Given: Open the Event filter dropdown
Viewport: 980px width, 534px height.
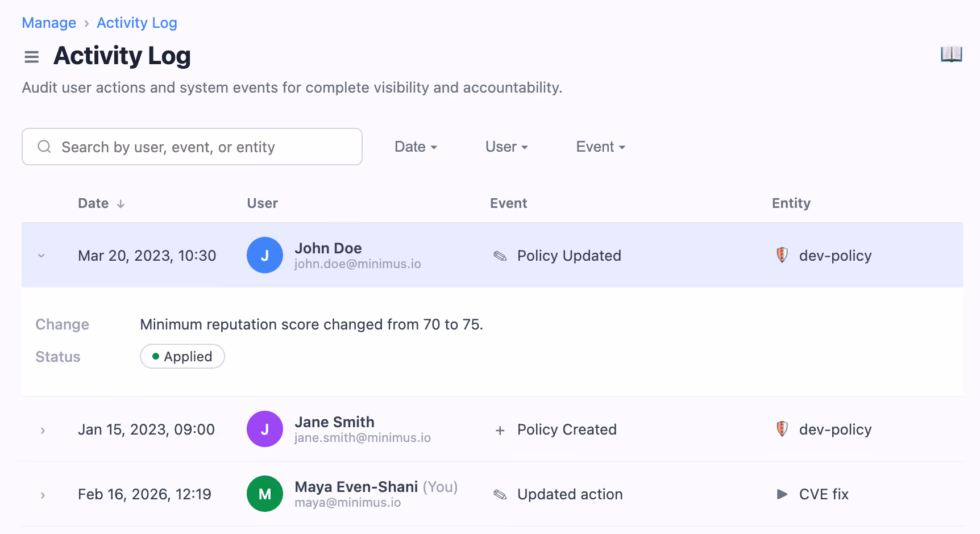Looking at the screenshot, I should pyautogui.click(x=601, y=147).
